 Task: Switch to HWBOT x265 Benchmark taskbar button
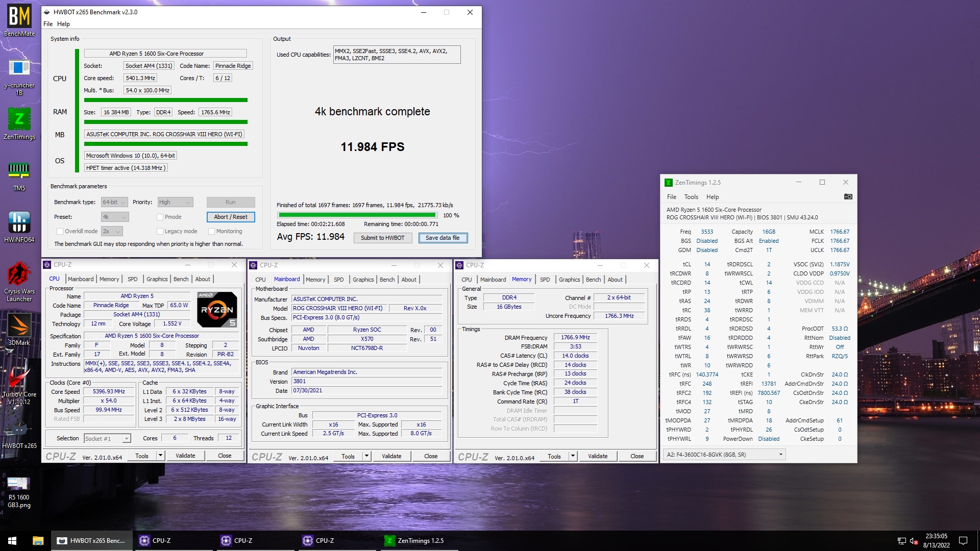(92, 541)
